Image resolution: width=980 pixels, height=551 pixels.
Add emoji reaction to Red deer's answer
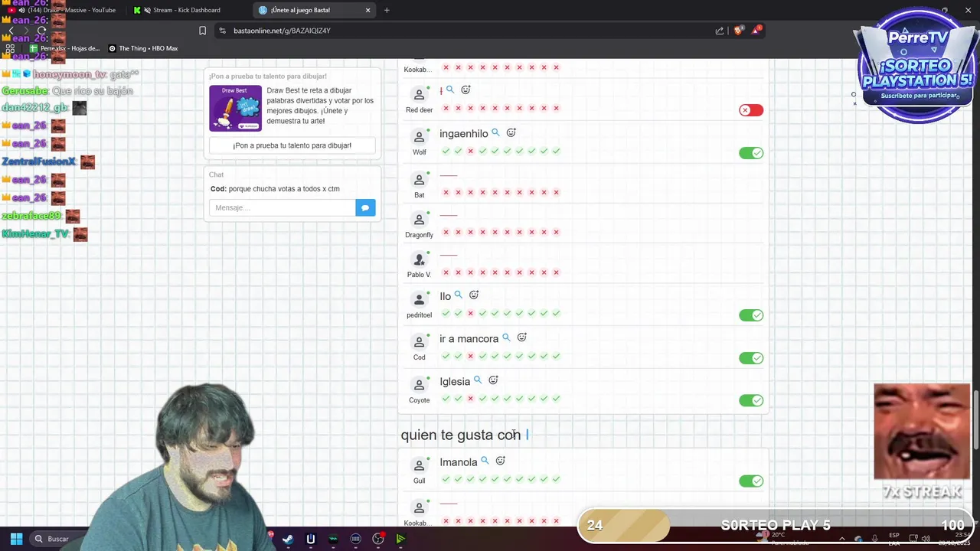click(x=465, y=90)
